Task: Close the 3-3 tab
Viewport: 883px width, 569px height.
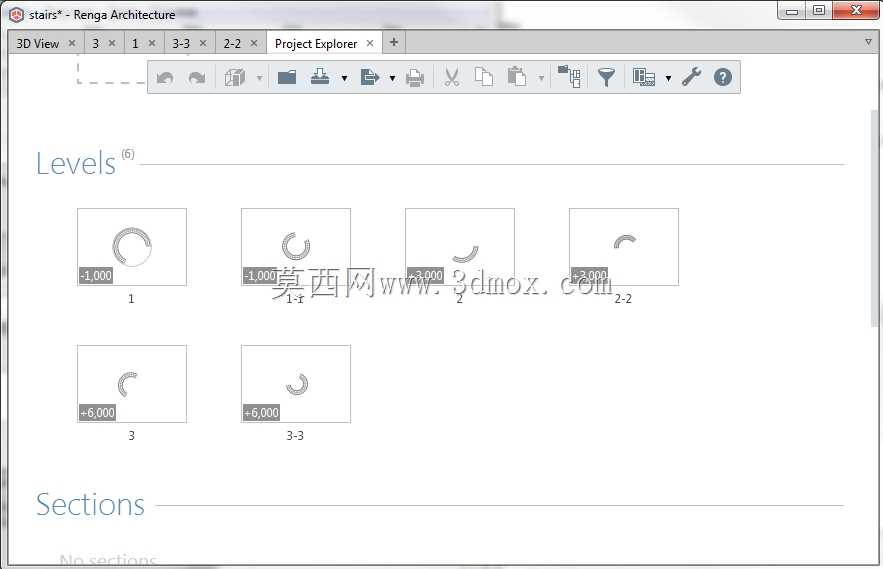Action: tap(203, 43)
